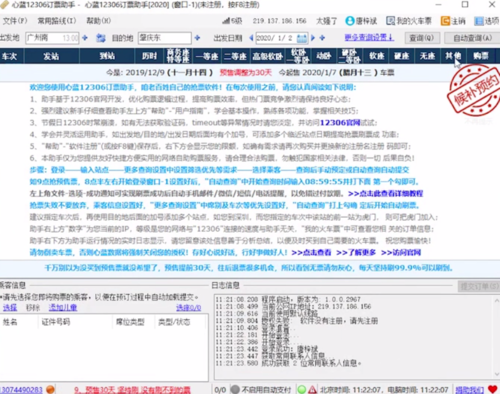Click 添加儿童 link
This screenshot has width=500, height=394.
click(63, 307)
